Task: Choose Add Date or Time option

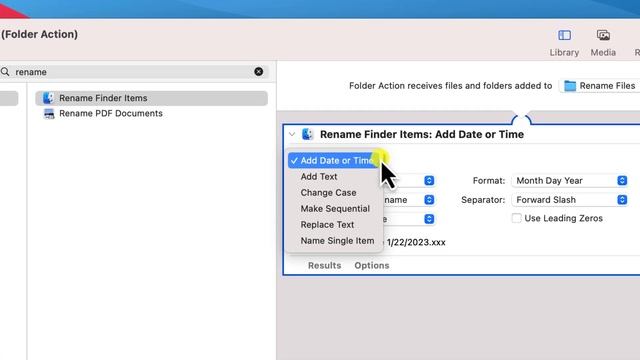Action: pos(334,160)
